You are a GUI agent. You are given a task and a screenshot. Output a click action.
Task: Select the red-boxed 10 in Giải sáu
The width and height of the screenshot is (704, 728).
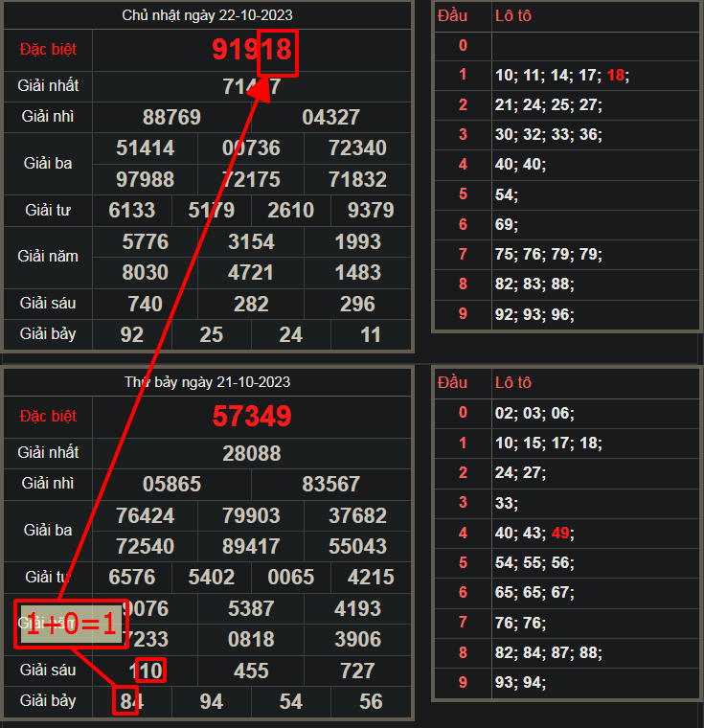(x=150, y=671)
